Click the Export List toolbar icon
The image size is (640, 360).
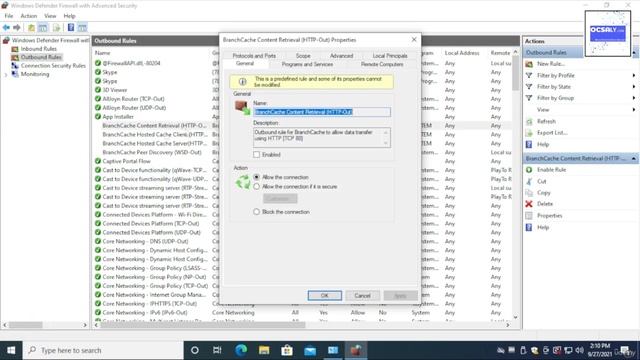click(x=56, y=28)
